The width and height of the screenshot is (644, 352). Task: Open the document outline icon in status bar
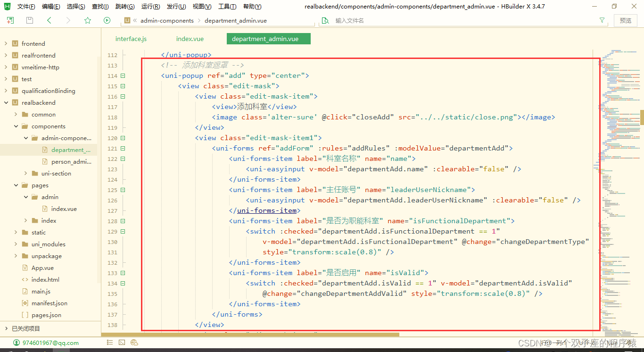(109, 343)
